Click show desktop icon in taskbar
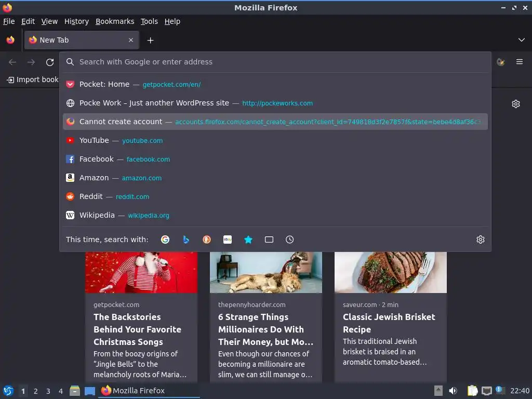The height and width of the screenshot is (399, 532). coord(90,391)
